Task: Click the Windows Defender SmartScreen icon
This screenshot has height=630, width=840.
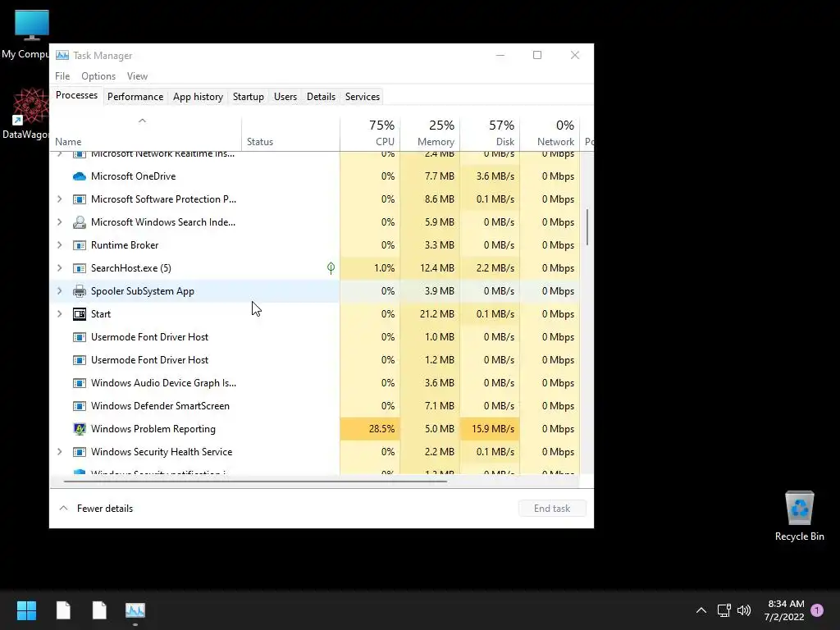Action: 80,406
